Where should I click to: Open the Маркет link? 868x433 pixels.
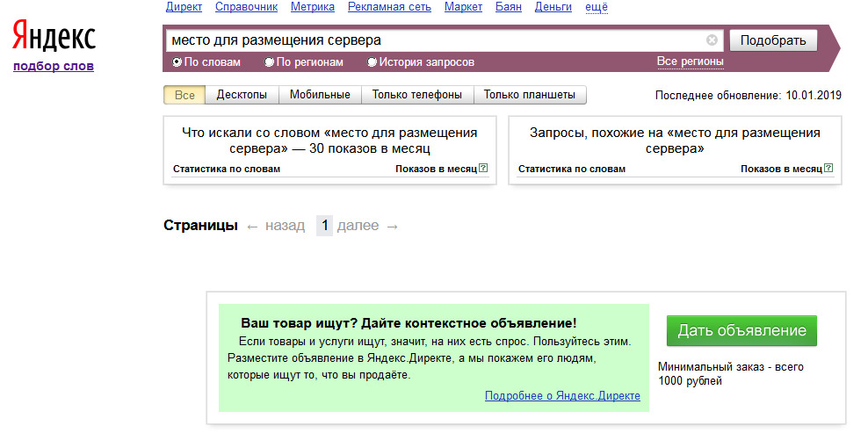(x=463, y=7)
